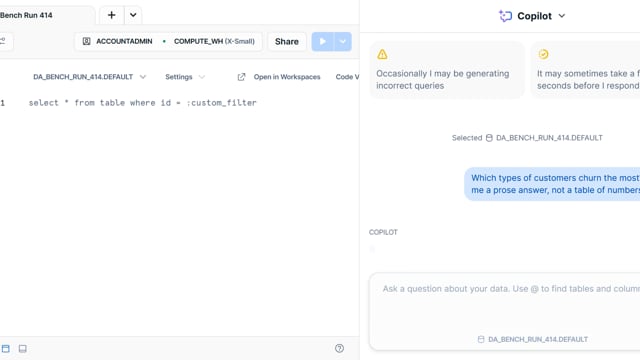Image resolution: width=640 pixels, height=360 pixels.
Task: Click Open in Workspaces link
Action: click(287, 77)
